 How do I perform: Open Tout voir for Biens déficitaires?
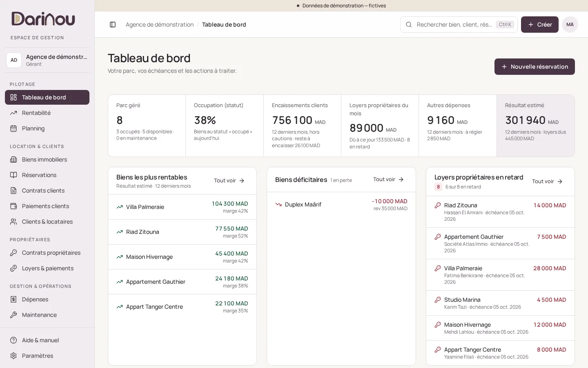[388, 180]
